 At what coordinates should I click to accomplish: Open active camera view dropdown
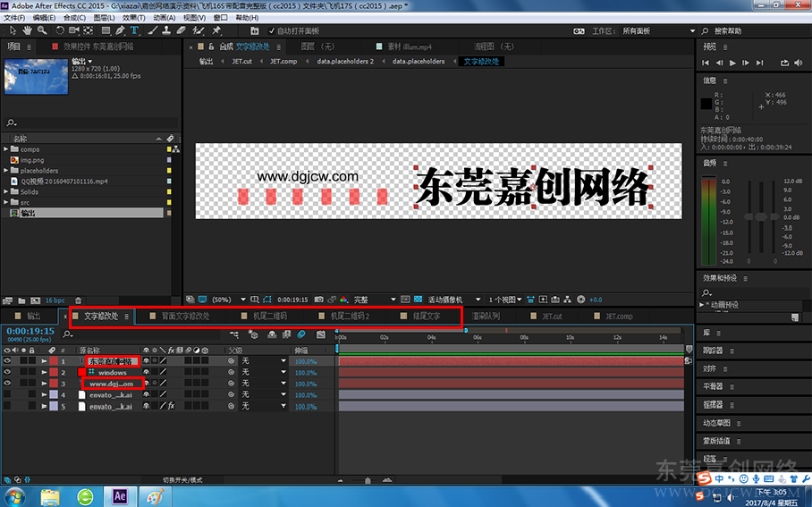point(454,300)
